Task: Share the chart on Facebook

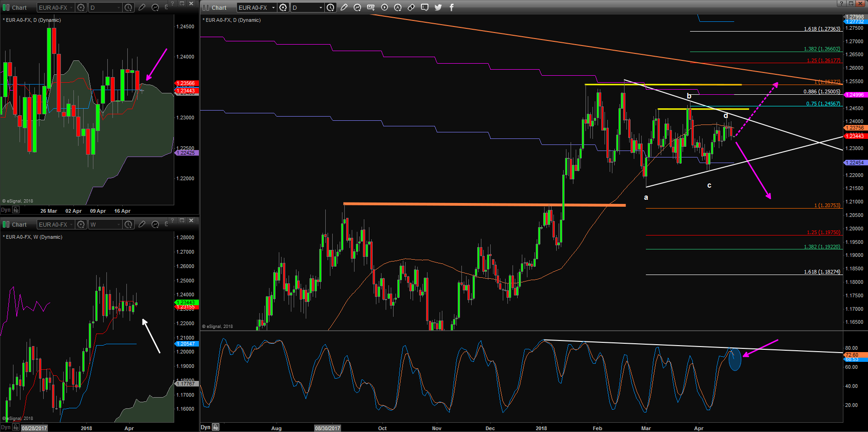Action: point(452,7)
